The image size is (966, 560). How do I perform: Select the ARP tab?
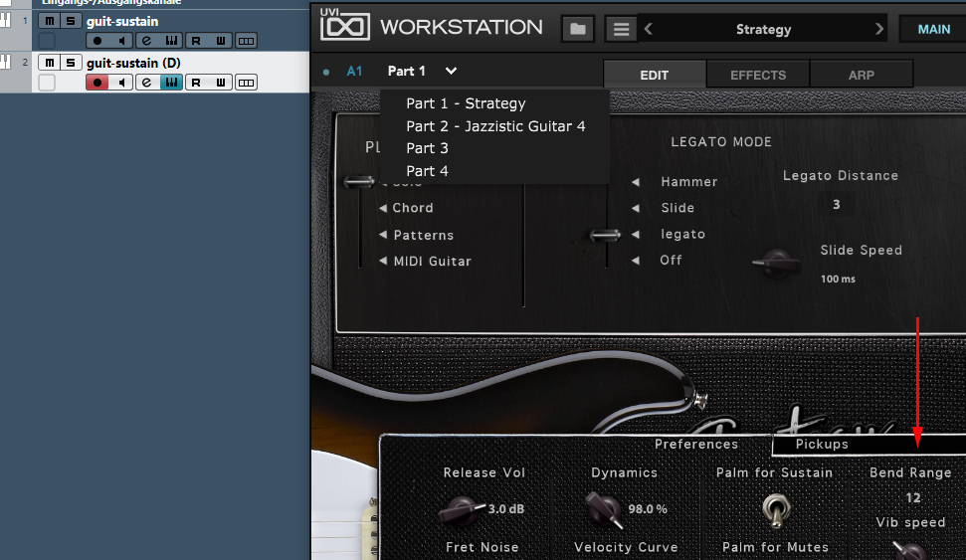[x=862, y=75]
